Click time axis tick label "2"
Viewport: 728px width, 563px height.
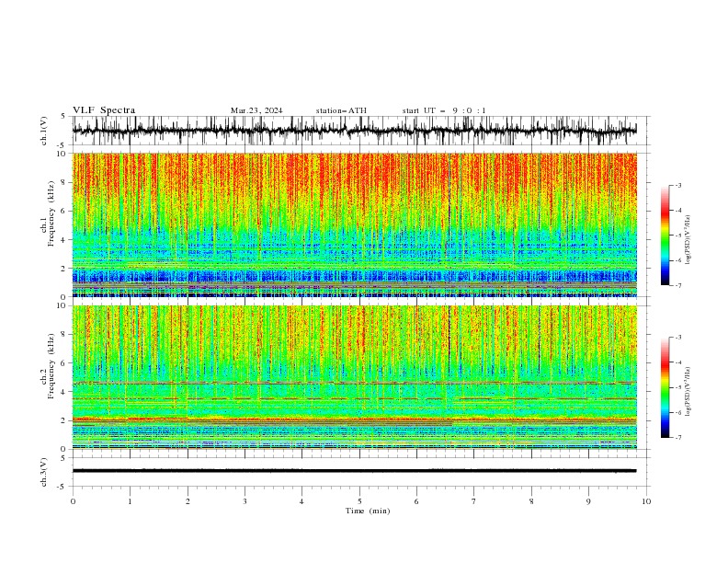pyautogui.click(x=188, y=501)
